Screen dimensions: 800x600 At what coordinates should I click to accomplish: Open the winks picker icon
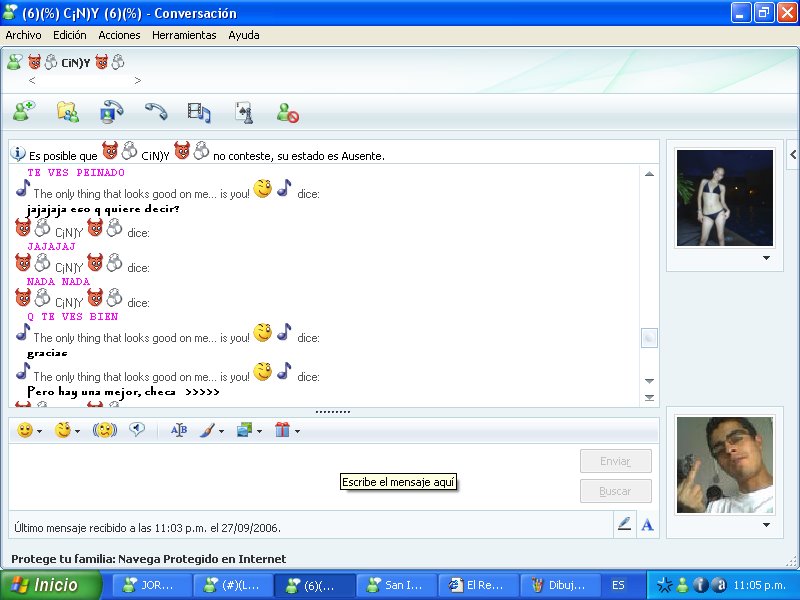[63, 431]
